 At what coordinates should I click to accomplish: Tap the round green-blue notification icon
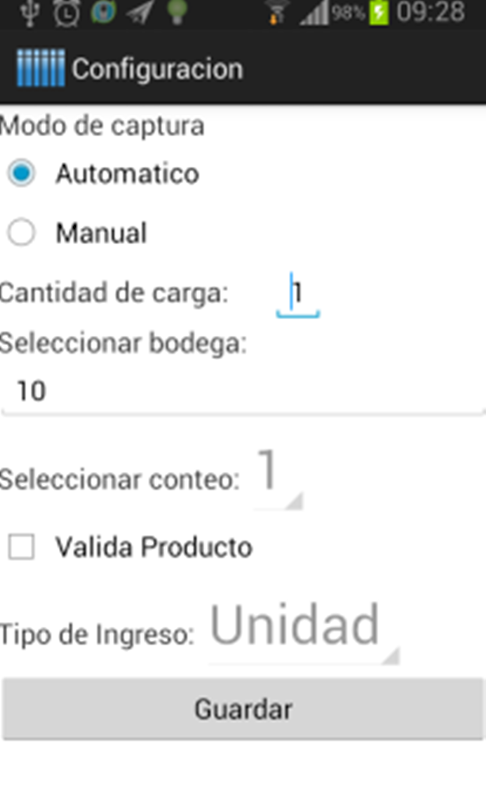pyautogui.click(x=104, y=12)
